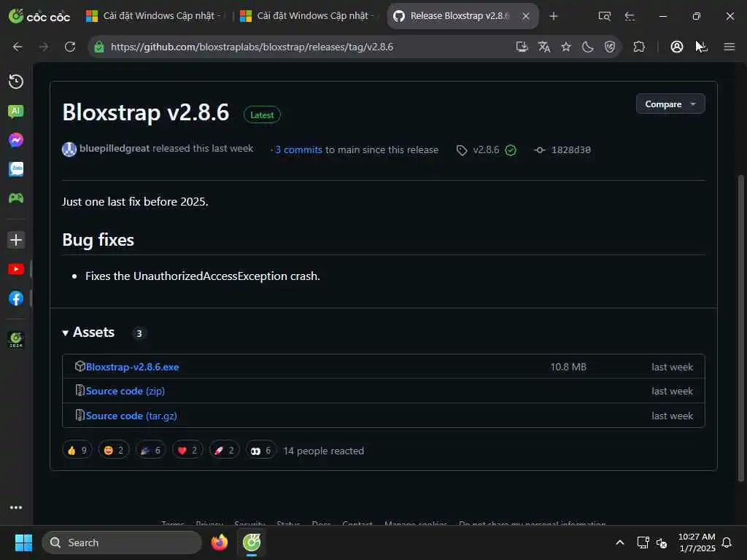Viewport: 747px width, 560px height.
Task: Open Firefox from the taskbar
Action: point(219,542)
